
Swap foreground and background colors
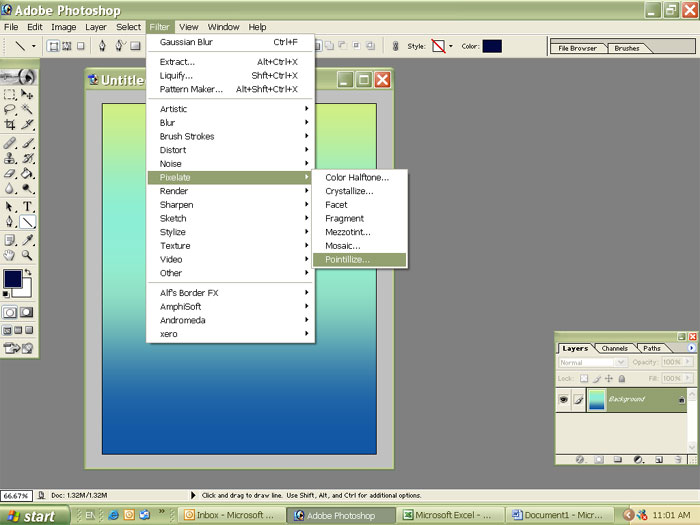[x=28, y=272]
